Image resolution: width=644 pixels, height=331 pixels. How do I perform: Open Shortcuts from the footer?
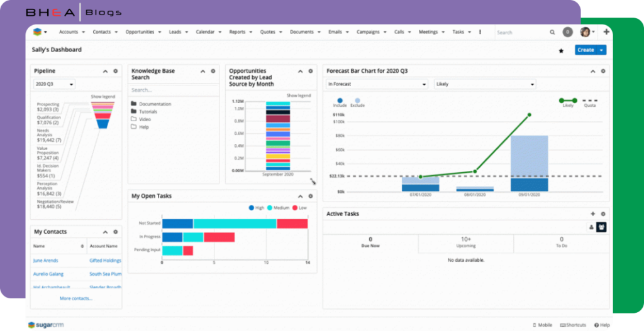tap(573, 325)
